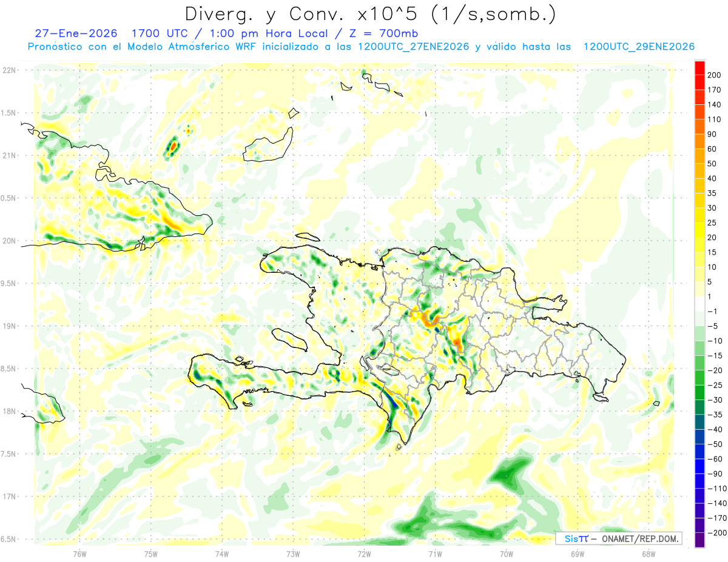This screenshot has height=562, width=728.
Task: Click the '110' positive colorbar value
Action: (715, 119)
